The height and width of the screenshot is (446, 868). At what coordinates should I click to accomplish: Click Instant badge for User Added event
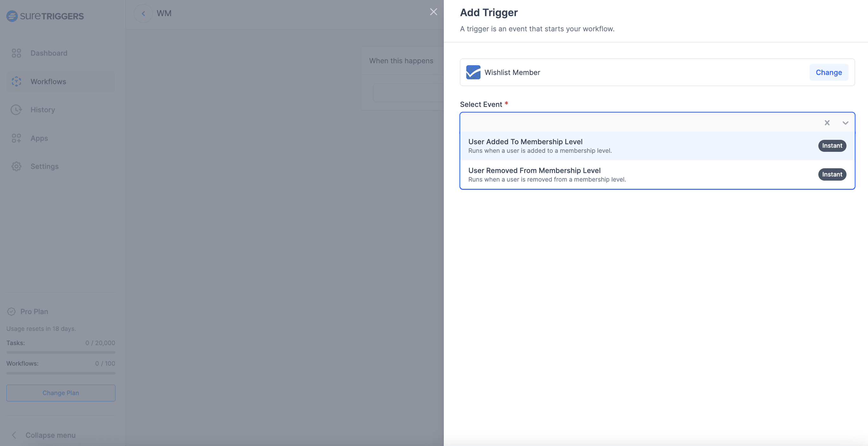[x=832, y=146]
